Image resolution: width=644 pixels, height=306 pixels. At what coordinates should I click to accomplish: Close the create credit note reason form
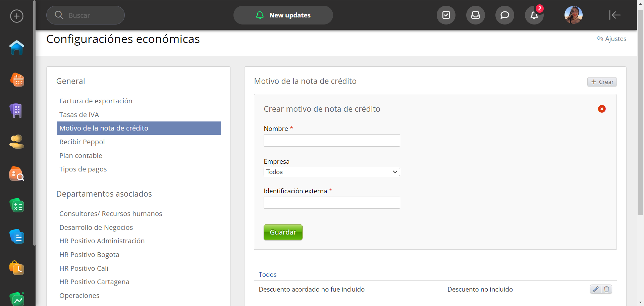pyautogui.click(x=602, y=109)
